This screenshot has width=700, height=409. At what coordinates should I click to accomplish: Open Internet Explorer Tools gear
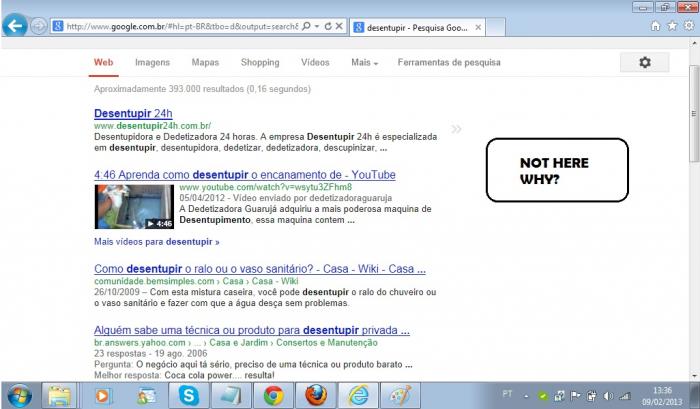(x=689, y=26)
